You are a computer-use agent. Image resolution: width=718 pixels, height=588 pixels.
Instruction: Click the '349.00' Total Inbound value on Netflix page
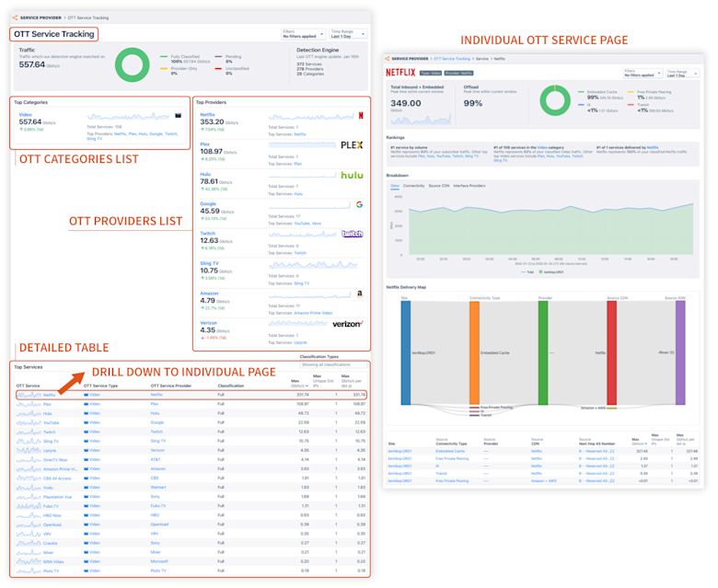point(406,103)
